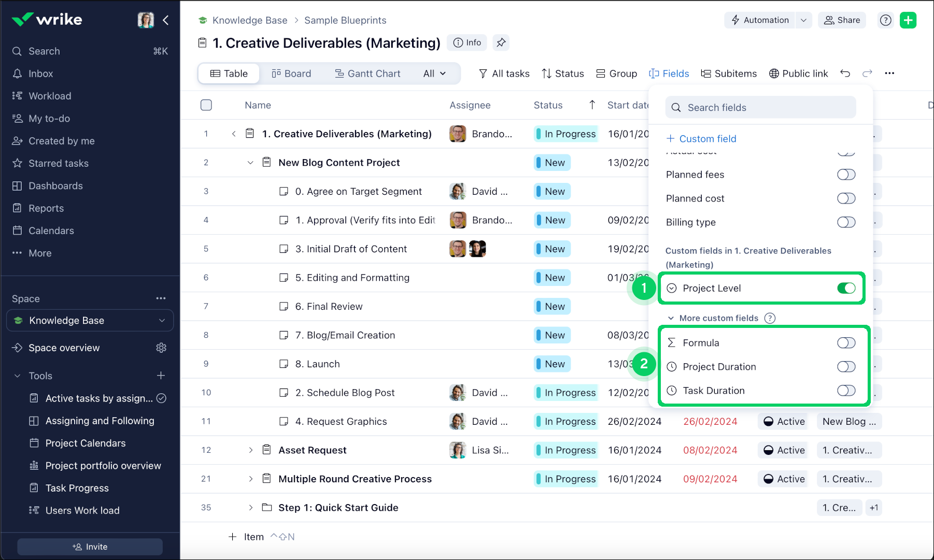Click the pin icon next to Info
Screen dimensions: 934x560
tap(501, 42)
